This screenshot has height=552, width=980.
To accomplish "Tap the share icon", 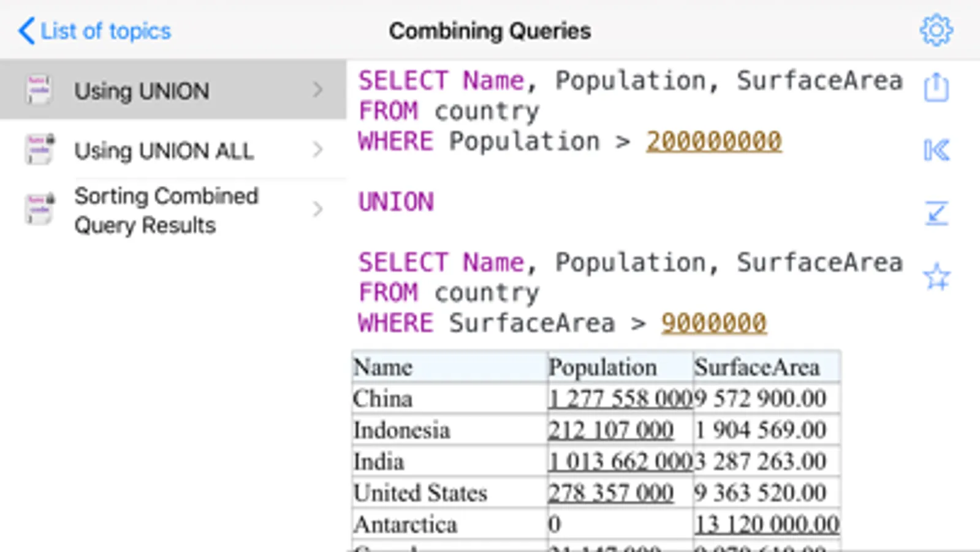I will (x=936, y=86).
